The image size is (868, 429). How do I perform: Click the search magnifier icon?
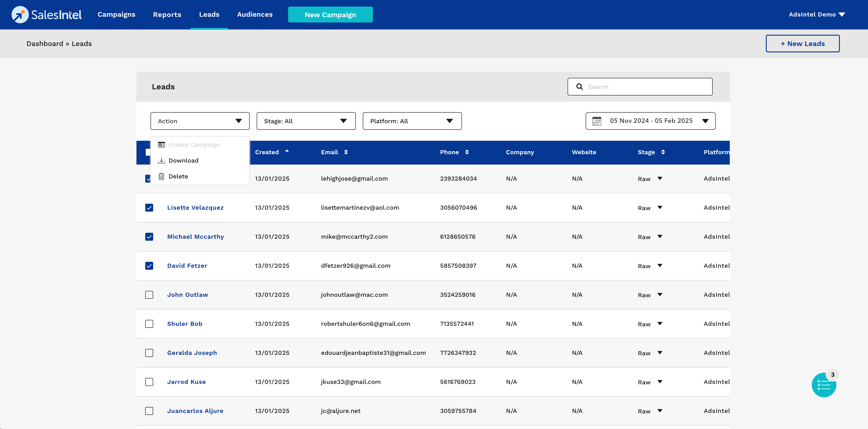[x=579, y=87]
